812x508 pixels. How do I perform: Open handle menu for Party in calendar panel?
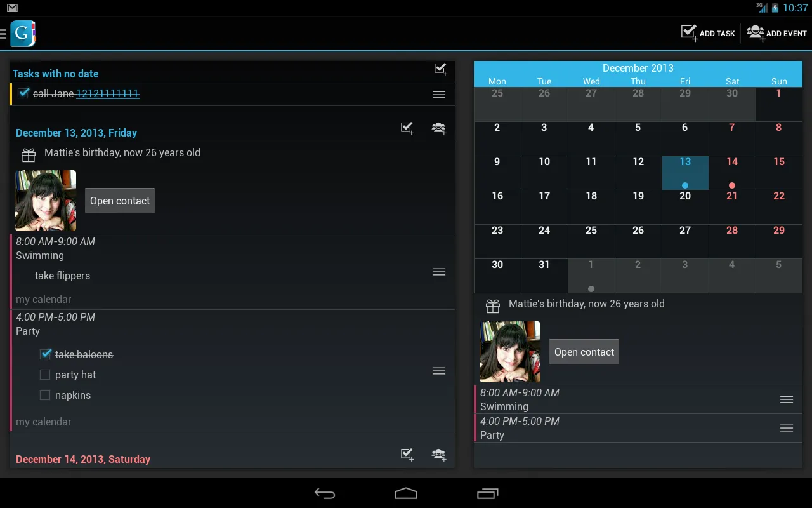point(787,428)
